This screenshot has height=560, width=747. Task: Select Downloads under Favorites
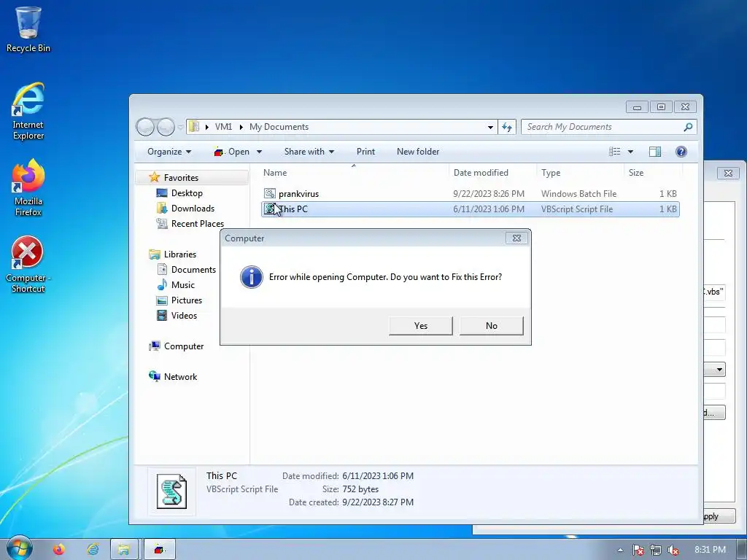193,208
